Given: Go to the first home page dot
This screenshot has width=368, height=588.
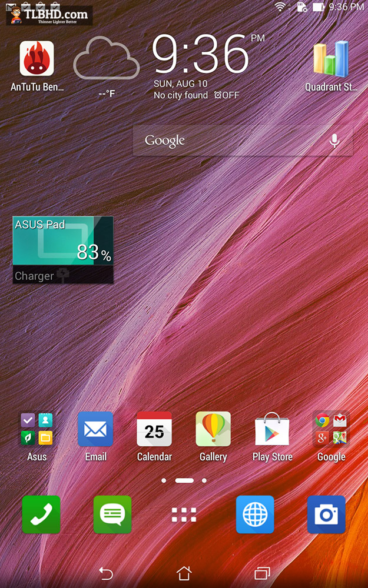Looking at the screenshot, I should coord(164,480).
